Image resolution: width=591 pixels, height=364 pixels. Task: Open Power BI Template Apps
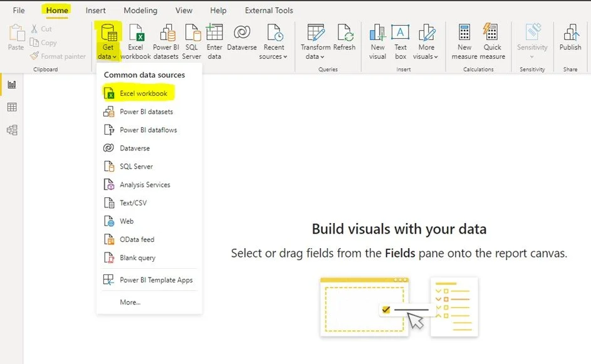pyautogui.click(x=149, y=280)
